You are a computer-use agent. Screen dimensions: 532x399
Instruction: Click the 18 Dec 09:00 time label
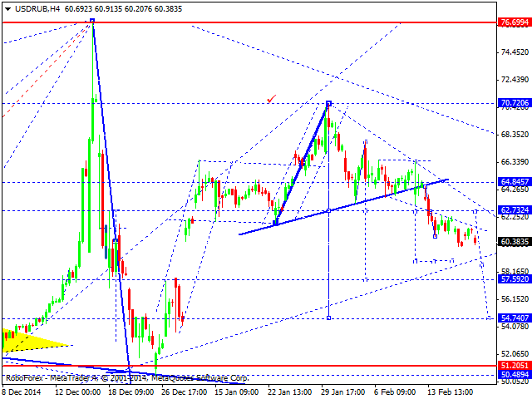131,392
